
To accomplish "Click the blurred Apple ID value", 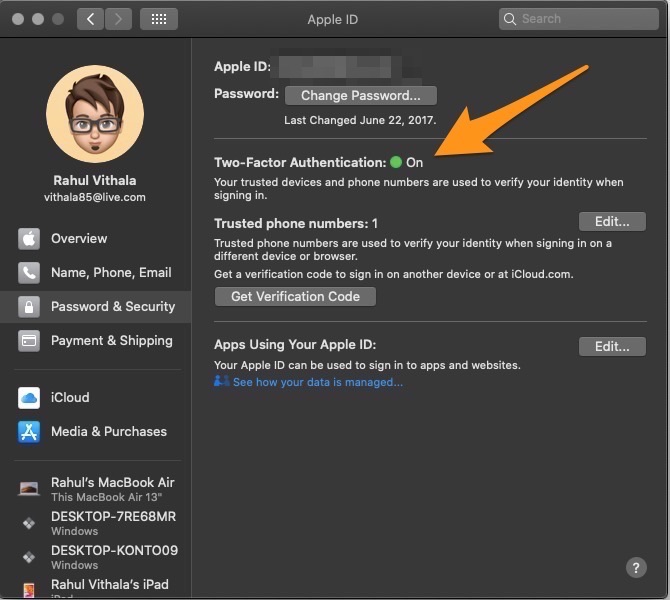I will click(335, 67).
